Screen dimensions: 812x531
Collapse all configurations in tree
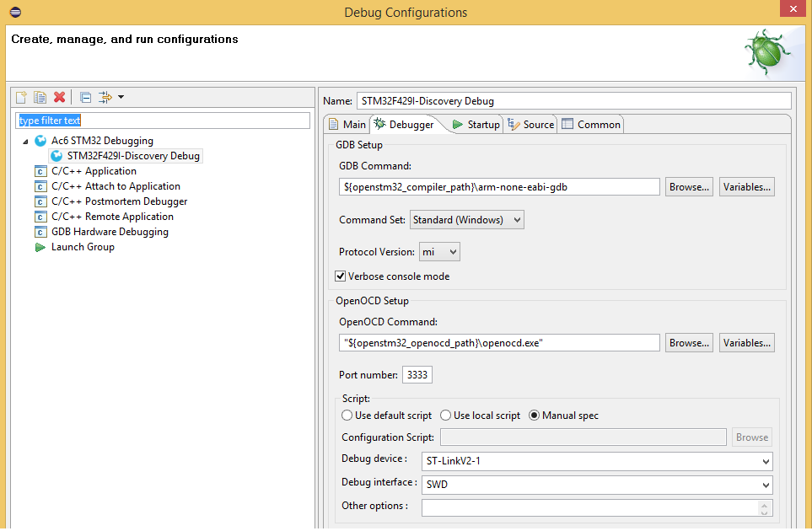tap(86, 97)
